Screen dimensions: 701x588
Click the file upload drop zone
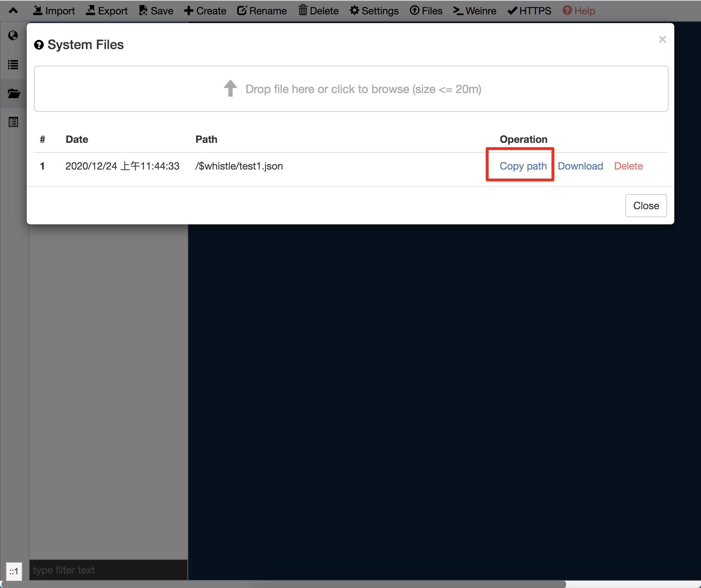coord(351,89)
